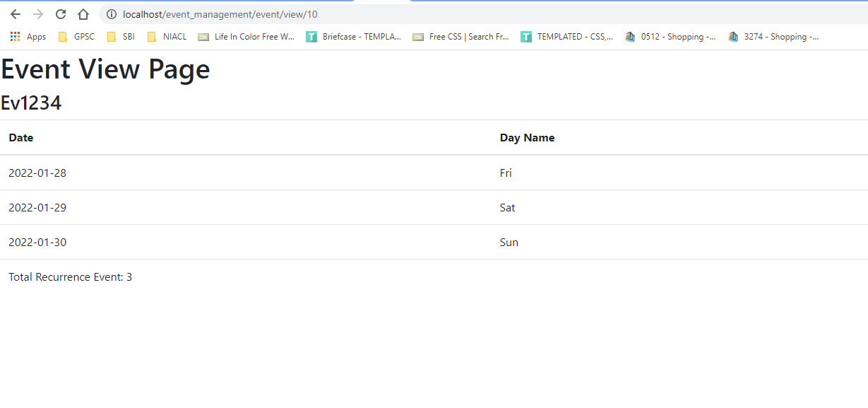
Task: Select the 2022-01-30 date cell
Action: 37,242
